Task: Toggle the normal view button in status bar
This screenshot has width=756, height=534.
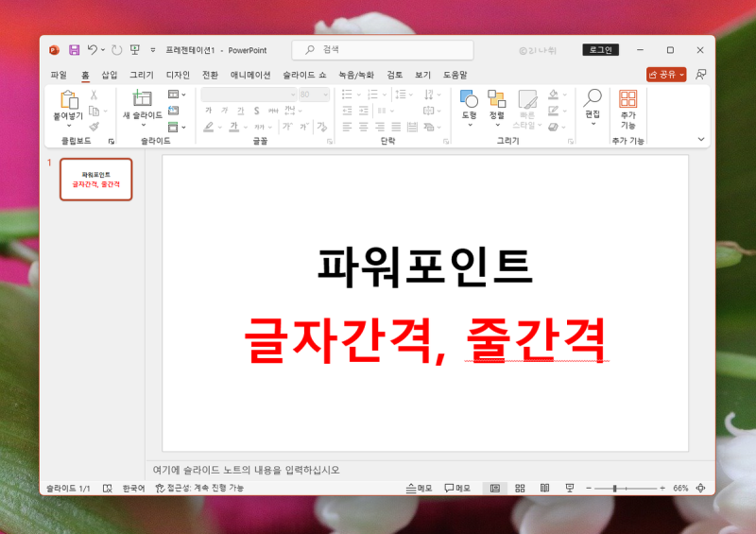Action: (494, 488)
